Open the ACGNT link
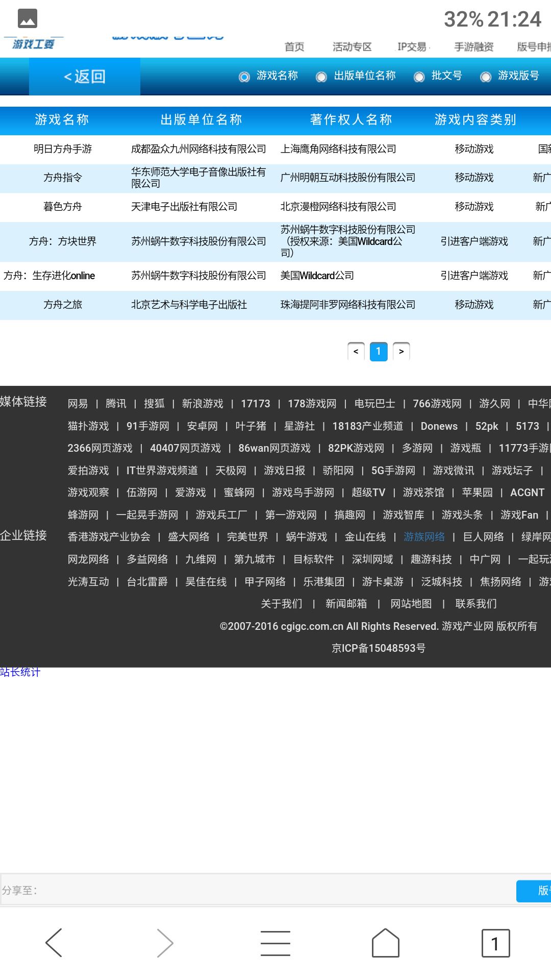Viewport: 551px width, 980px height. click(x=528, y=493)
